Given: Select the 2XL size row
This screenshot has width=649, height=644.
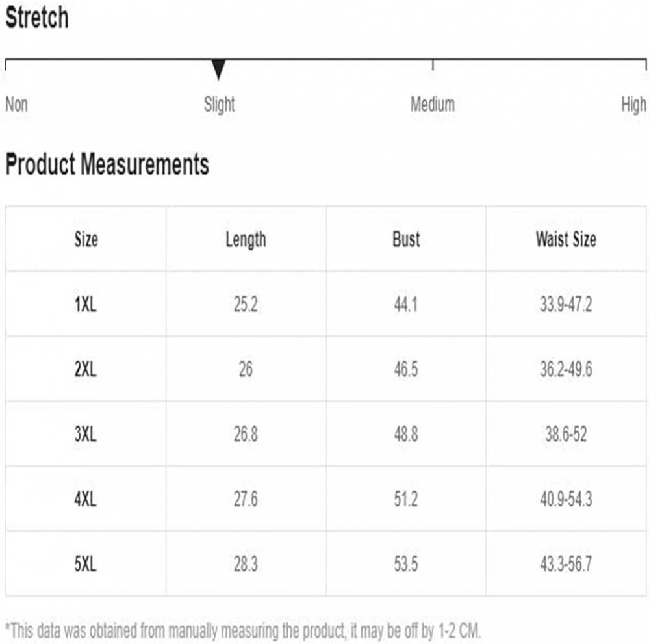Looking at the screenshot, I should click(325, 368).
